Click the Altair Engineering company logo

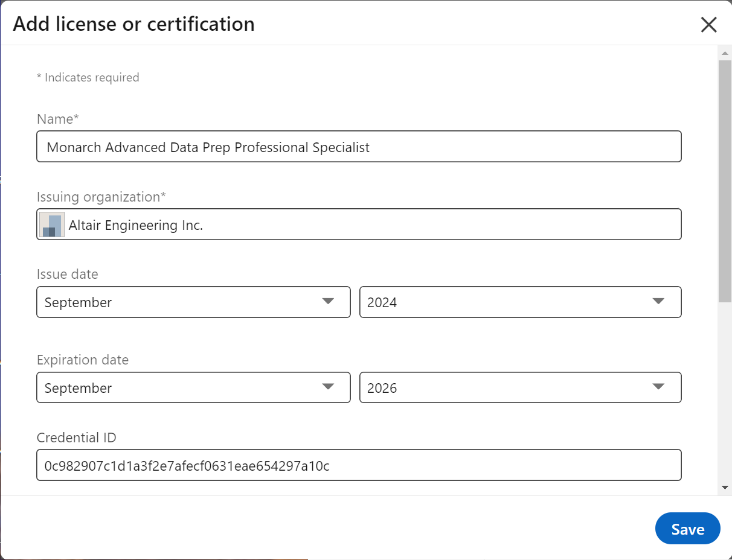[x=52, y=224]
